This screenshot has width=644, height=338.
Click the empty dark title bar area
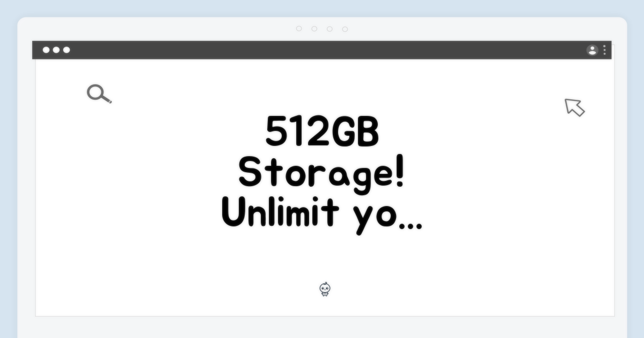[x=322, y=50]
